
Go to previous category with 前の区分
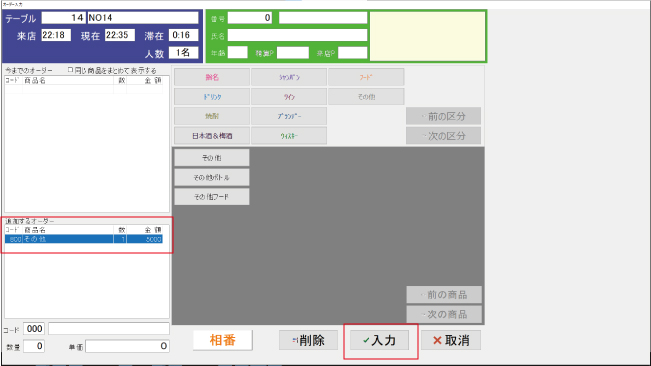pyautogui.click(x=443, y=116)
